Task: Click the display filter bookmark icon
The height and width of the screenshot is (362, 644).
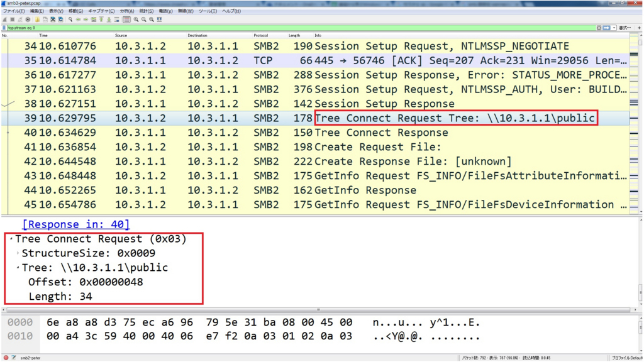Action: [x=4, y=28]
